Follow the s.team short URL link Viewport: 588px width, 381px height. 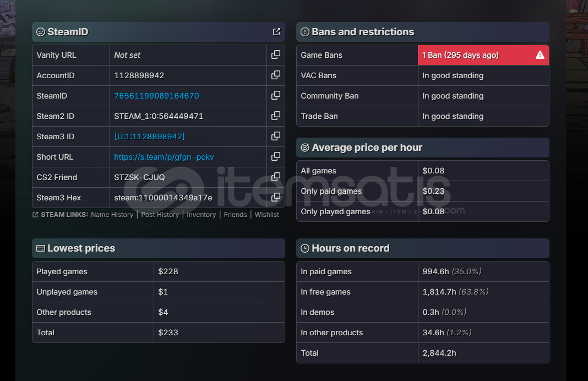click(164, 157)
